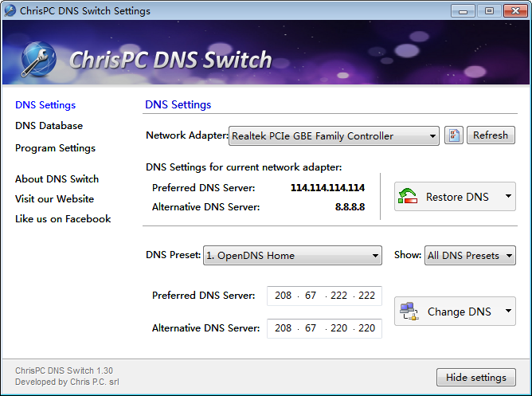The height and width of the screenshot is (396, 532).
Task: Click the ChrisPC DNS Switch 1.30 version text
Action: [64, 371]
